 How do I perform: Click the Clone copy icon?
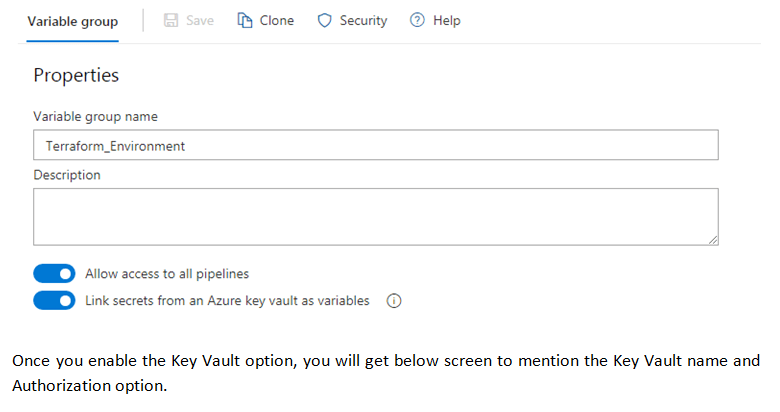tap(244, 21)
